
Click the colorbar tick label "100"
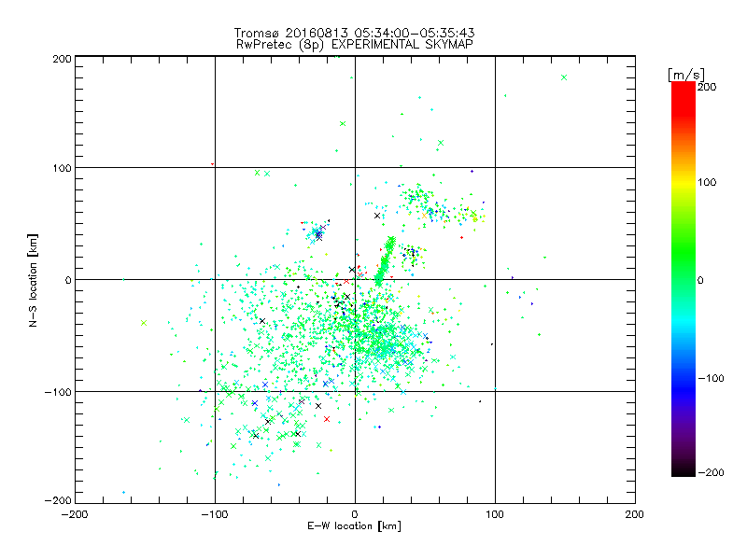707,182
